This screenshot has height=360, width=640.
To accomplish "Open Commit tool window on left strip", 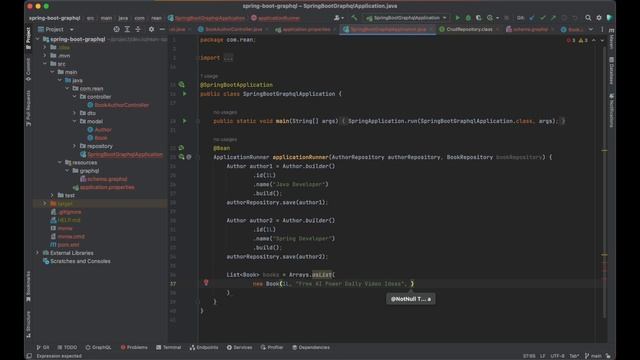I will 28,69.
